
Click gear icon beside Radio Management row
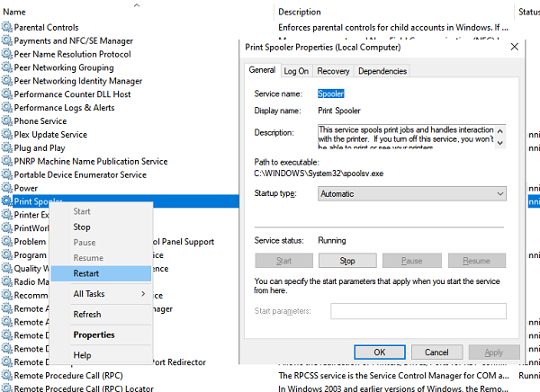(x=6, y=281)
